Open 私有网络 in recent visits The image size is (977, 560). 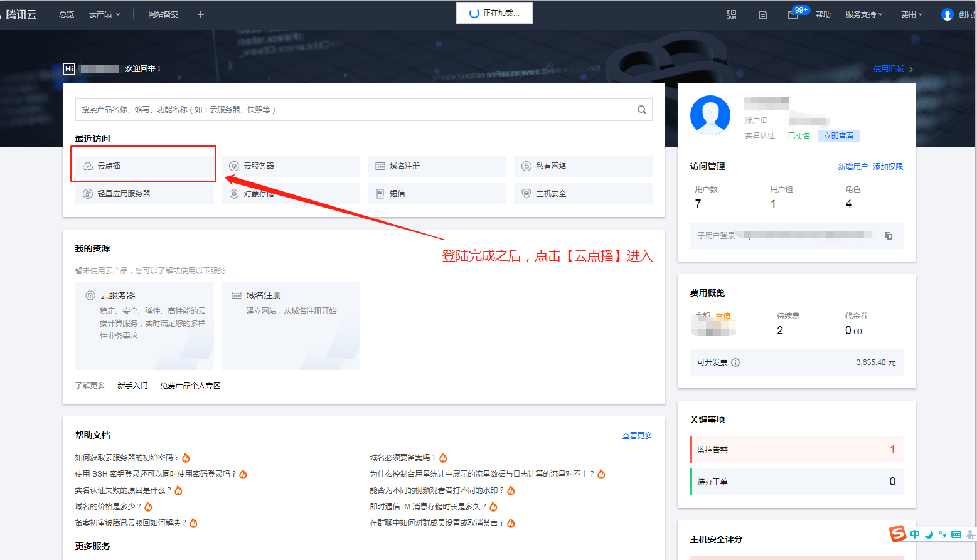[583, 166]
